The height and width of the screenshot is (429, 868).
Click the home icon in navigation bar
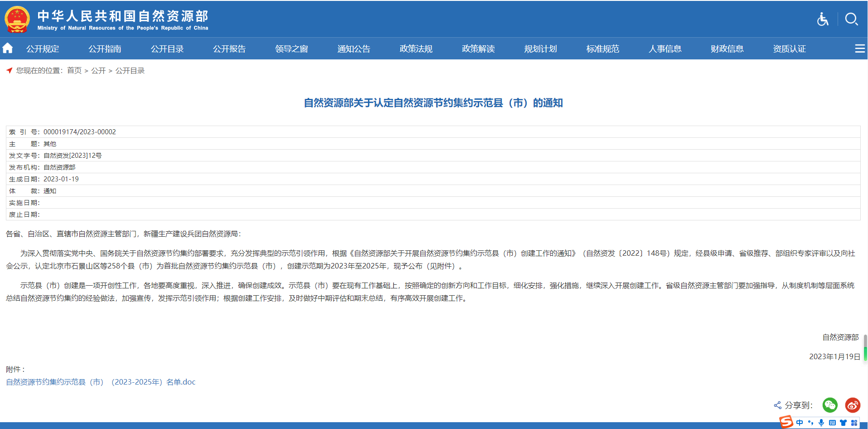coord(8,48)
